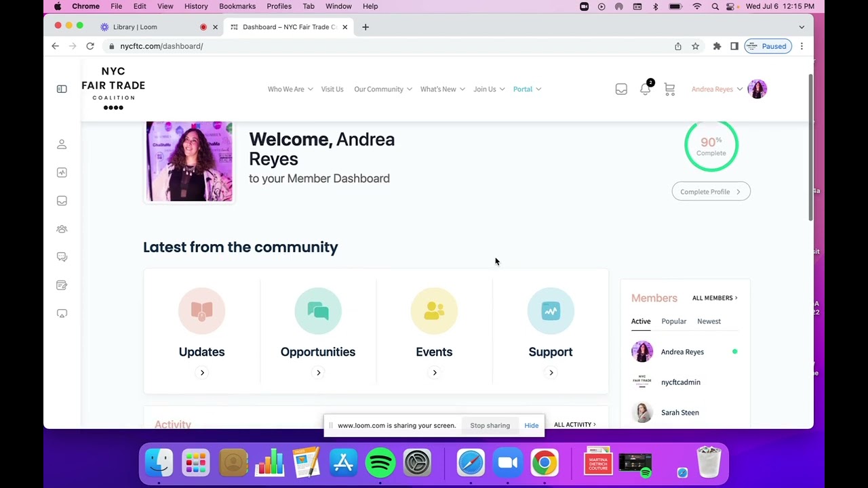Select the Active members tab

click(641, 321)
